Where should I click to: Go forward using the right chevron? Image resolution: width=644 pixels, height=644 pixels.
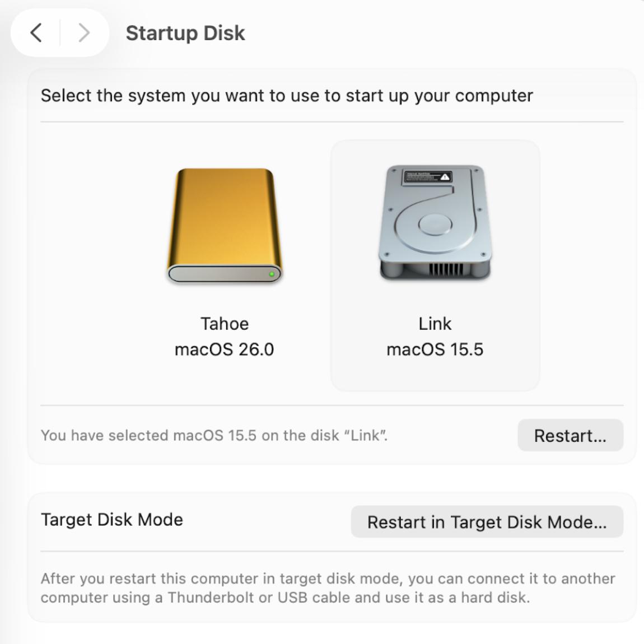pyautogui.click(x=84, y=33)
